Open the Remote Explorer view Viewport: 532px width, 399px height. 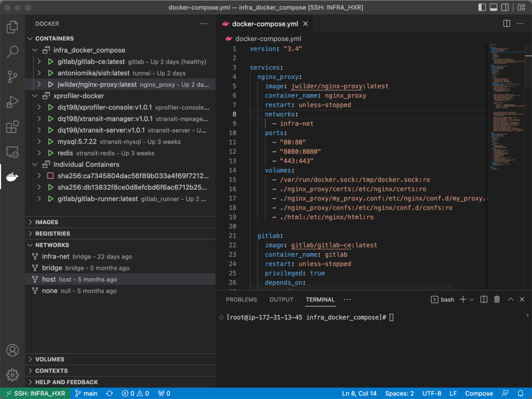12,152
